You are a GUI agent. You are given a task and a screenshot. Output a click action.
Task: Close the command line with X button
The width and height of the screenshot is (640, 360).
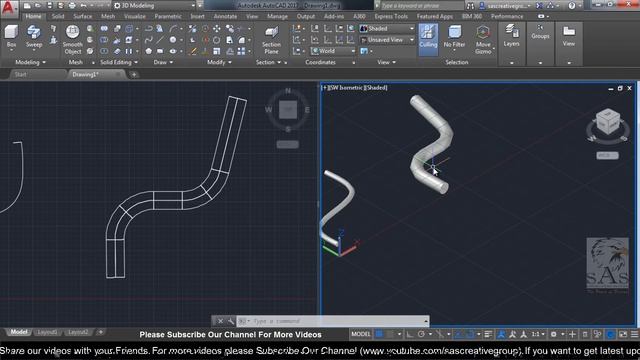[x=220, y=321]
